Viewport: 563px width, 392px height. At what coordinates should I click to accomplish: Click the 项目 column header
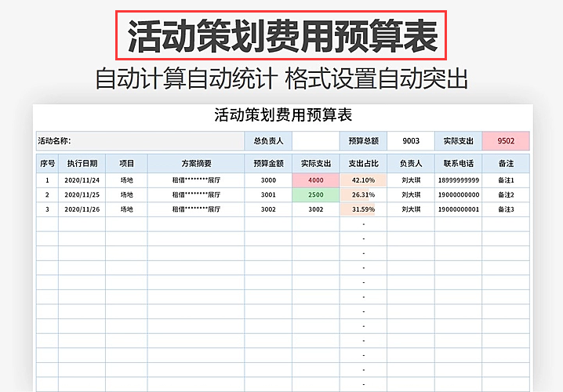click(126, 164)
